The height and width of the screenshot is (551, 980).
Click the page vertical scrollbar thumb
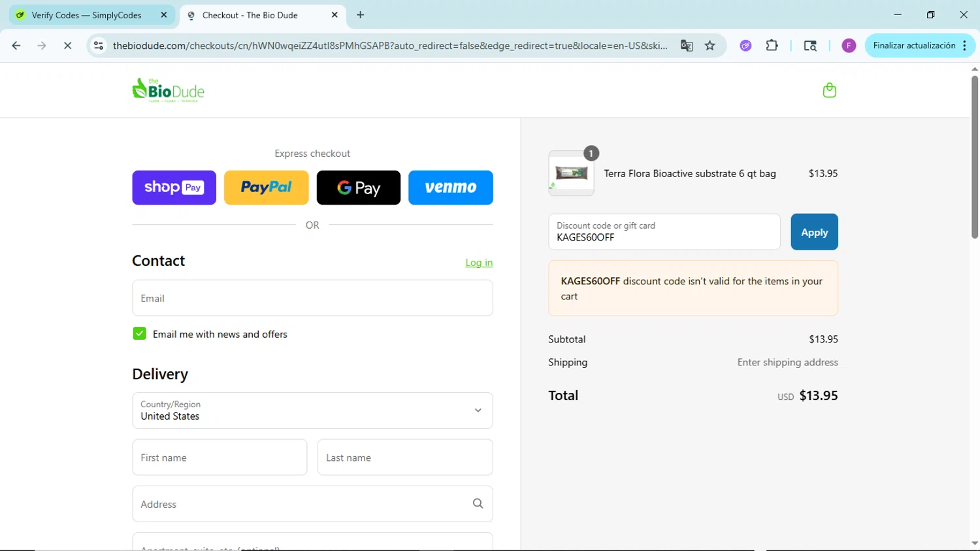pyautogui.click(x=974, y=157)
